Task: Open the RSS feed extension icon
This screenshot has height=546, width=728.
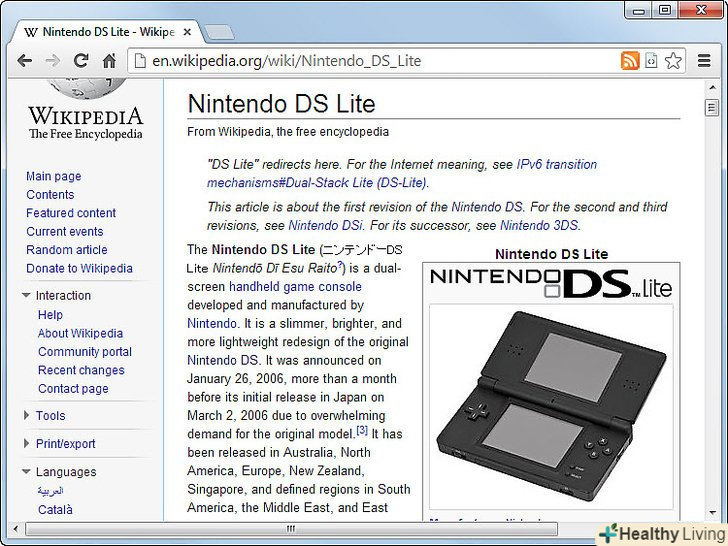Action: point(630,61)
